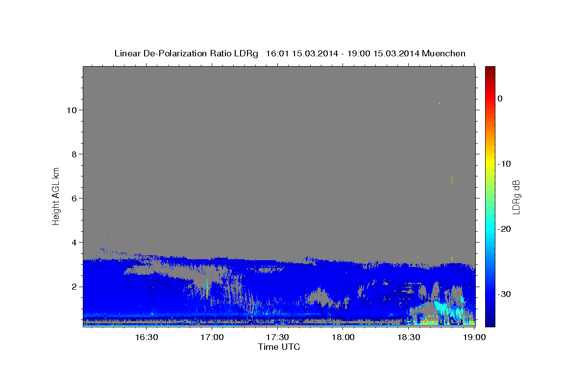The image size is (588, 392).
Task: Click the "Muenchen" location label in title
Action: pyautogui.click(x=443, y=53)
